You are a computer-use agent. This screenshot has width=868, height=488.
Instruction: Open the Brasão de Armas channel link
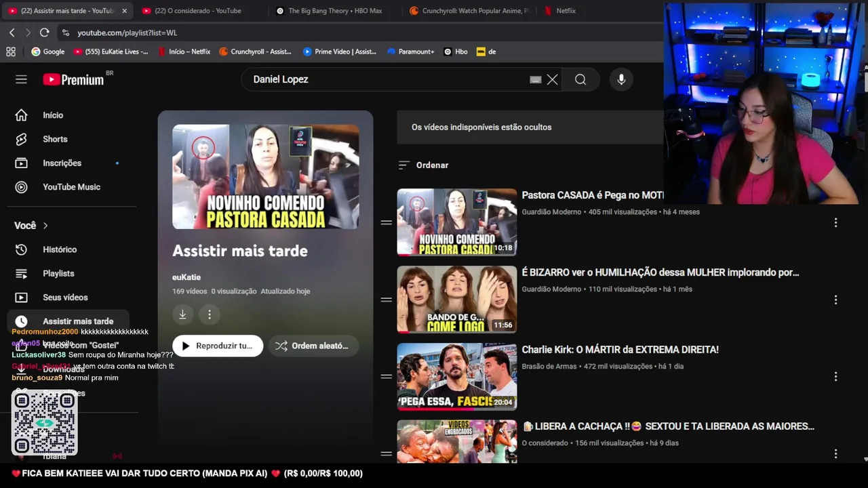(549, 366)
